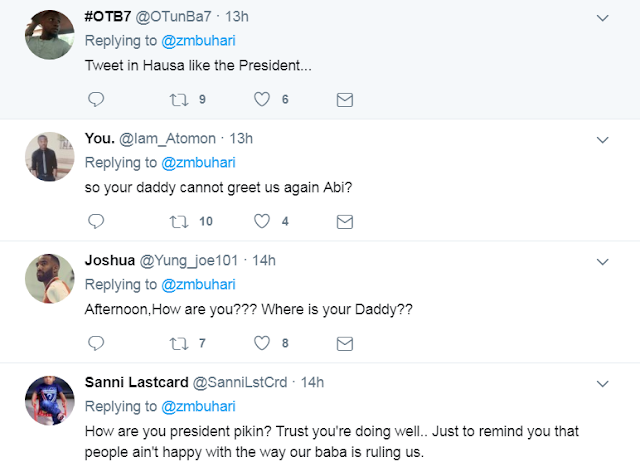
Task: Reply to the #OTB7 tweet
Action: point(96,99)
